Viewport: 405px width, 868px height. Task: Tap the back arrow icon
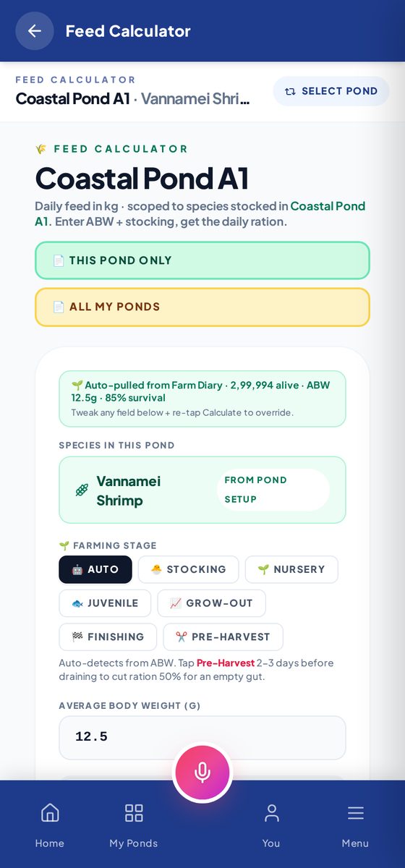pos(35,31)
